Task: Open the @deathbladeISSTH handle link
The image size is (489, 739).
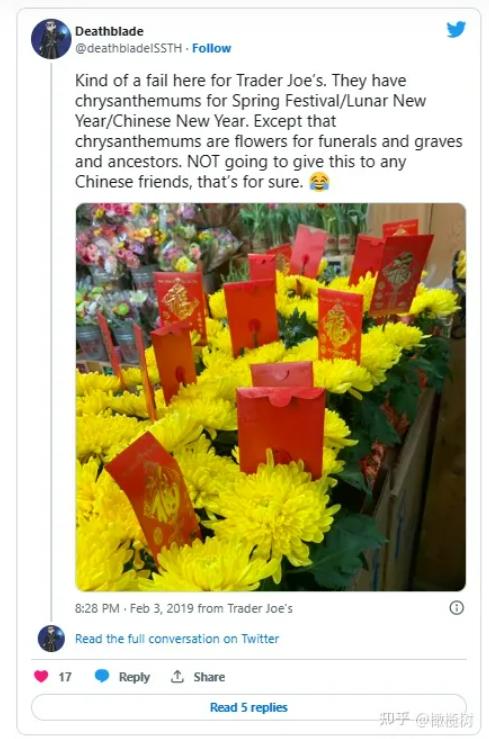Action: pos(129,48)
